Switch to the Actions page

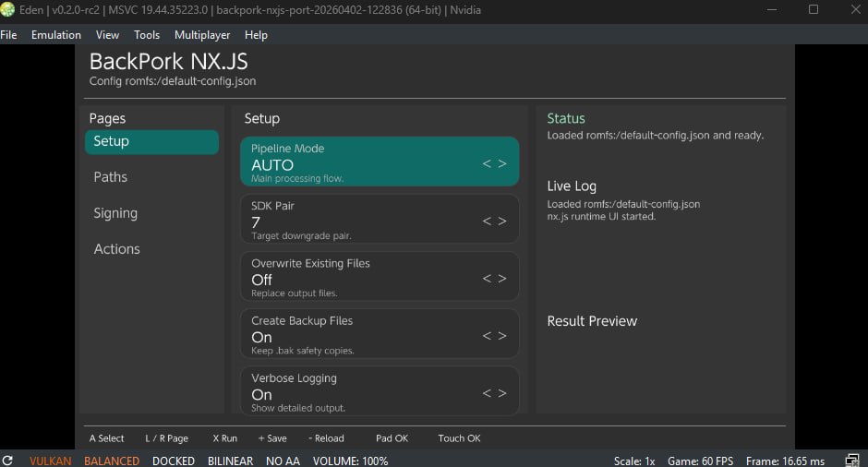click(x=116, y=249)
